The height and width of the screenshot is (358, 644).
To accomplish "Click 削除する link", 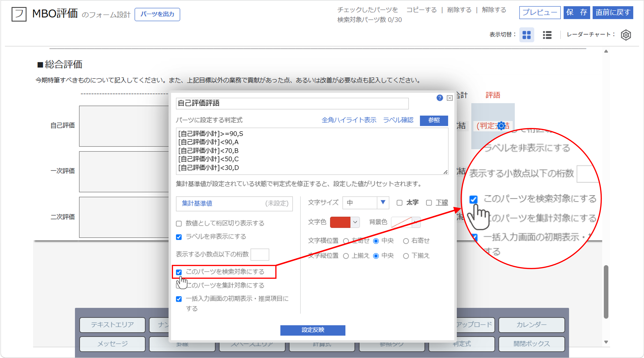I will pos(459,10).
